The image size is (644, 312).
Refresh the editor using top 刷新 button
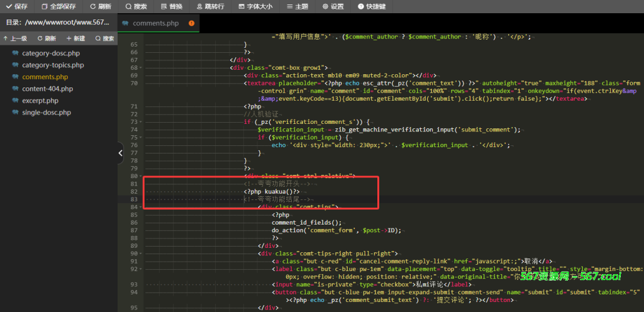click(100, 6)
